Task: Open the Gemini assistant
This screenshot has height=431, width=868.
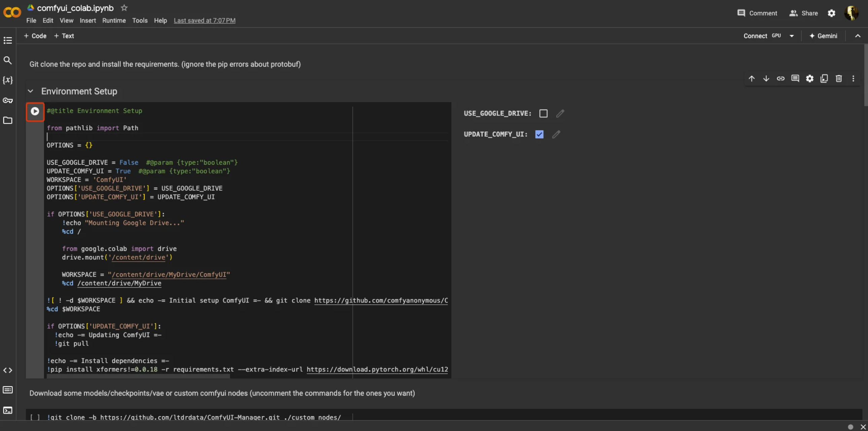Action: tap(823, 36)
